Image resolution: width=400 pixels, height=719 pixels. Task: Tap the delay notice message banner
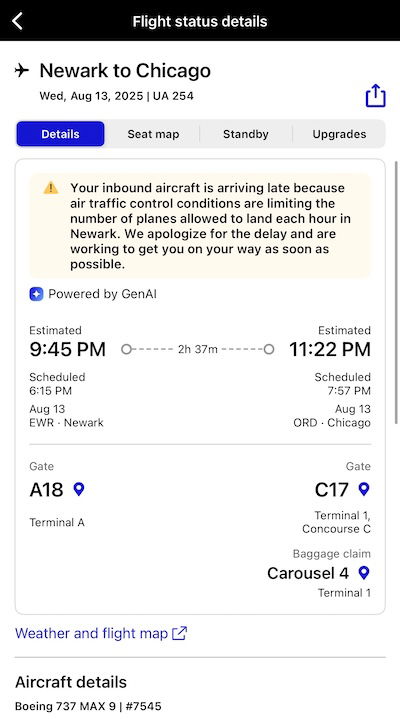tap(200, 226)
